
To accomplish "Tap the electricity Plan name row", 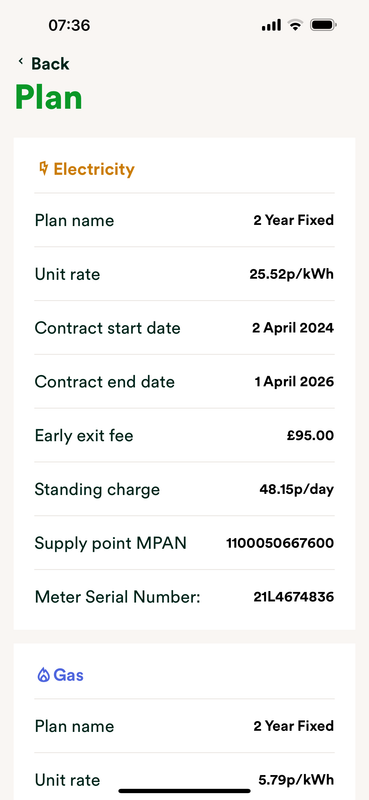I will (x=184, y=220).
